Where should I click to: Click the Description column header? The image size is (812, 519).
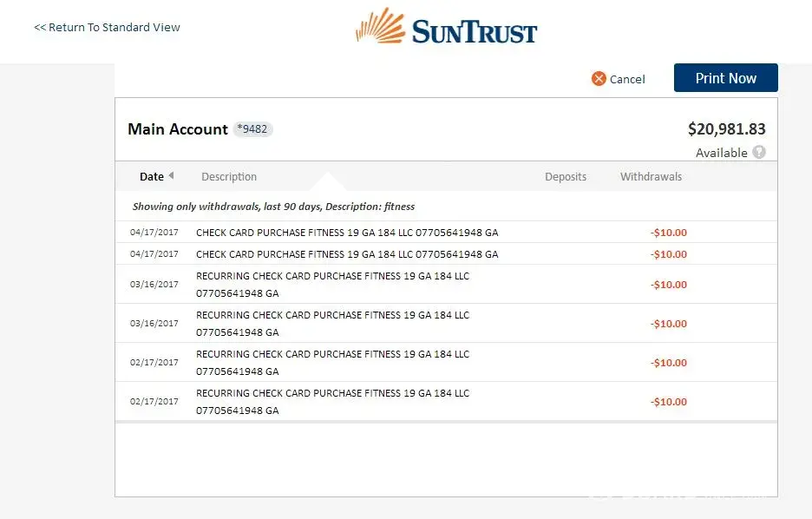pos(229,176)
